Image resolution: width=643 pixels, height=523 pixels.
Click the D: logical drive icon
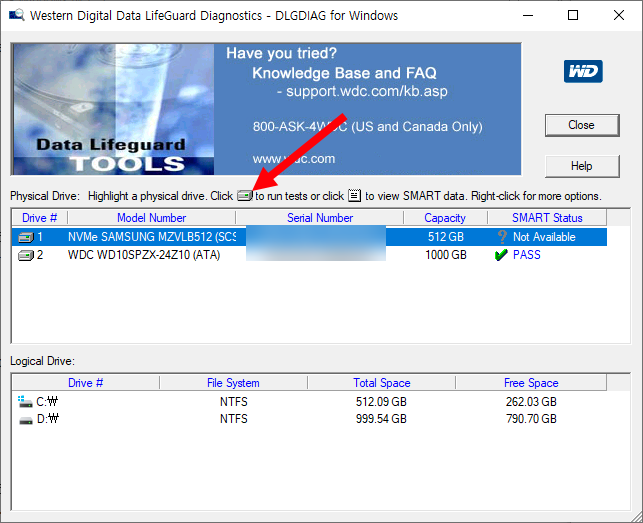[26, 420]
